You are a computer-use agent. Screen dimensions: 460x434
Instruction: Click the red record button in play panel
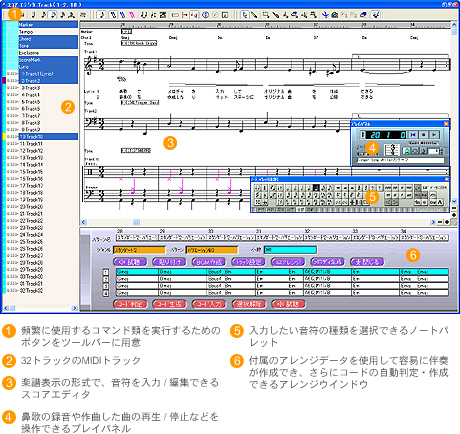(423, 135)
